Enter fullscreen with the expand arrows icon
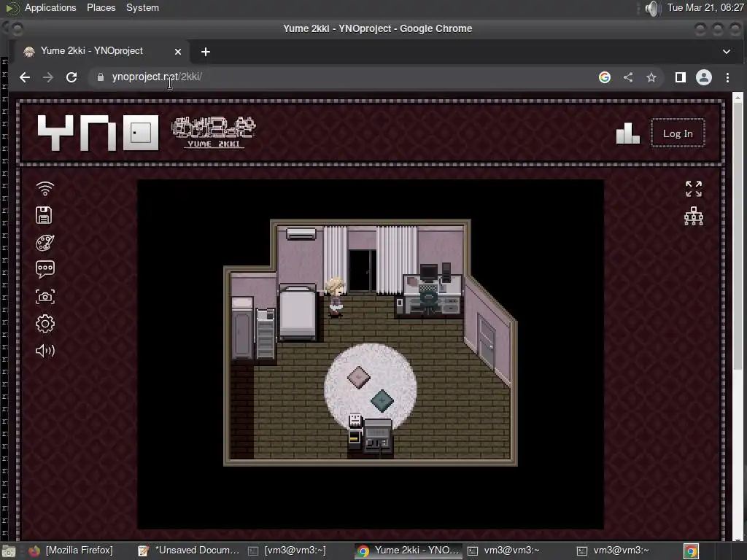747x560 pixels. [x=694, y=189]
